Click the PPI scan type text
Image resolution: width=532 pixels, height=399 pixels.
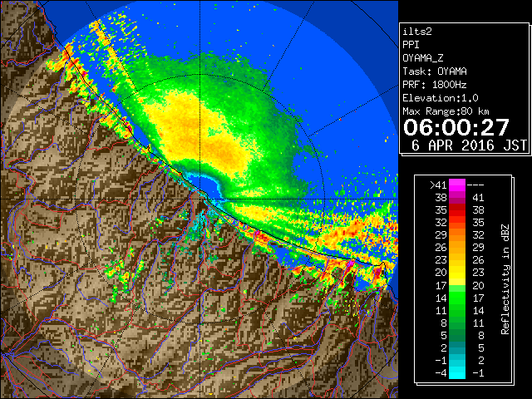pos(411,45)
